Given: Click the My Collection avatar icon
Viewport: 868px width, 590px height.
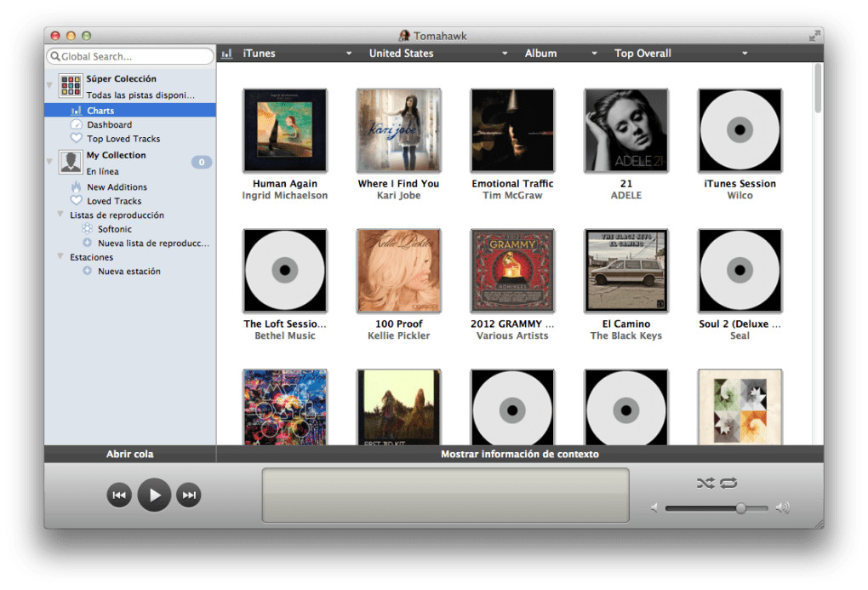Looking at the screenshot, I should (71, 163).
